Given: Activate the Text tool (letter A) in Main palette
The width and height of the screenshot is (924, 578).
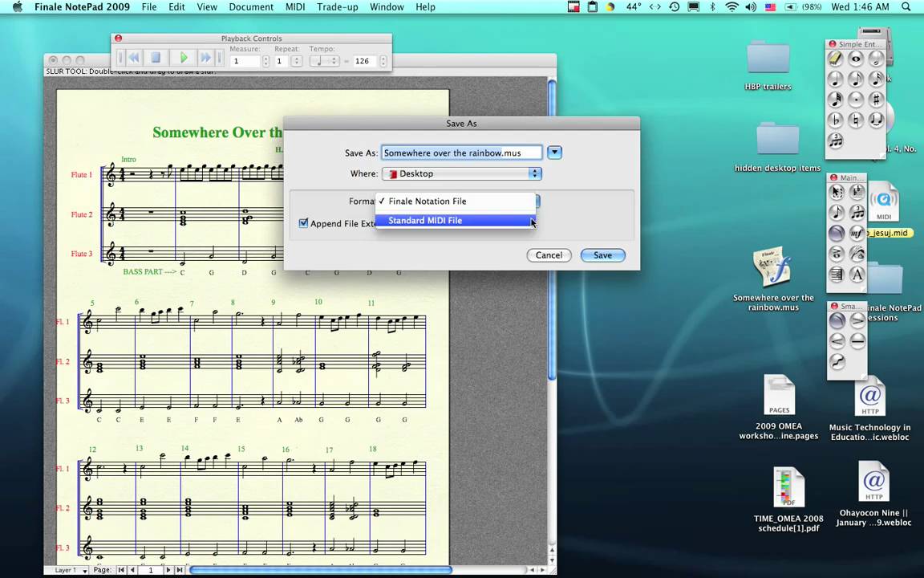Looking at the screenshot, I should (x=857, y=274).
